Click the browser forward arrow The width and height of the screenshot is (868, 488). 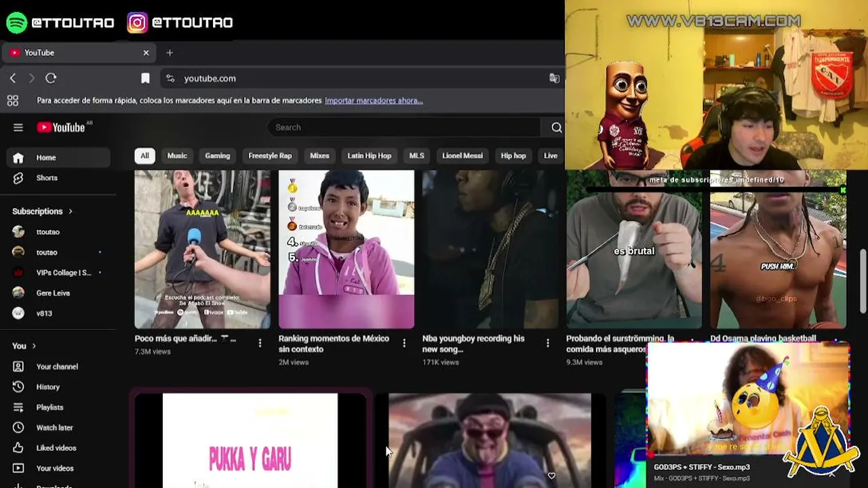click(x=31, y=79)
